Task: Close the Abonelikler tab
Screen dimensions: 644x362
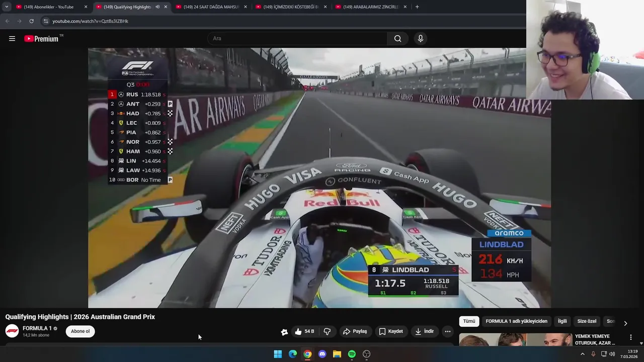Action: (86, 7)
